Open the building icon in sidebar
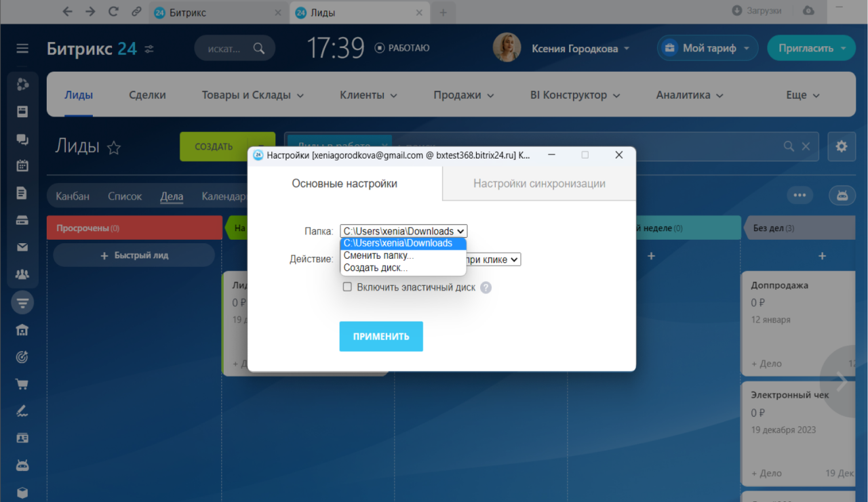868x502 pixels. point(22,330)
